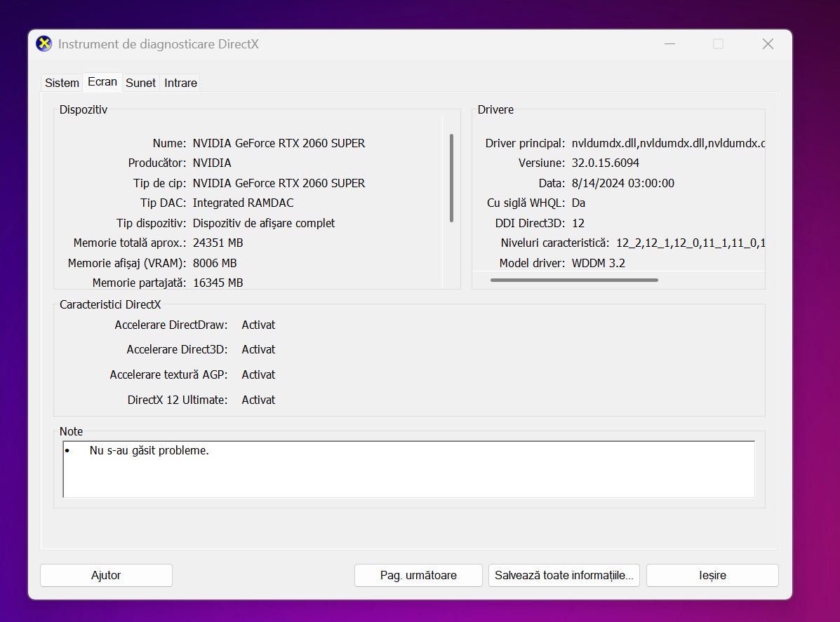The width and height of the screenshot is (840, 622).
Task: Click the Drivere horizontal scrollbar thumb
Action: tap(574, 280)
